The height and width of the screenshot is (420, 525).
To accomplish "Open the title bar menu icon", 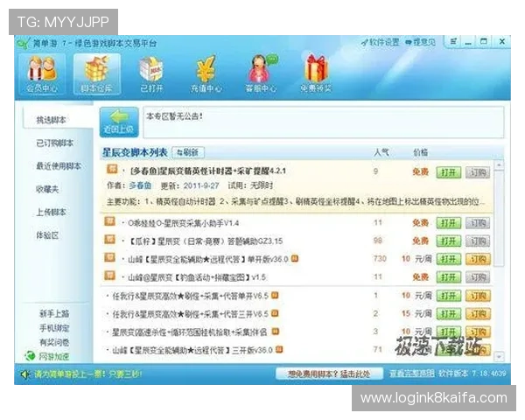I will (453, 41).
